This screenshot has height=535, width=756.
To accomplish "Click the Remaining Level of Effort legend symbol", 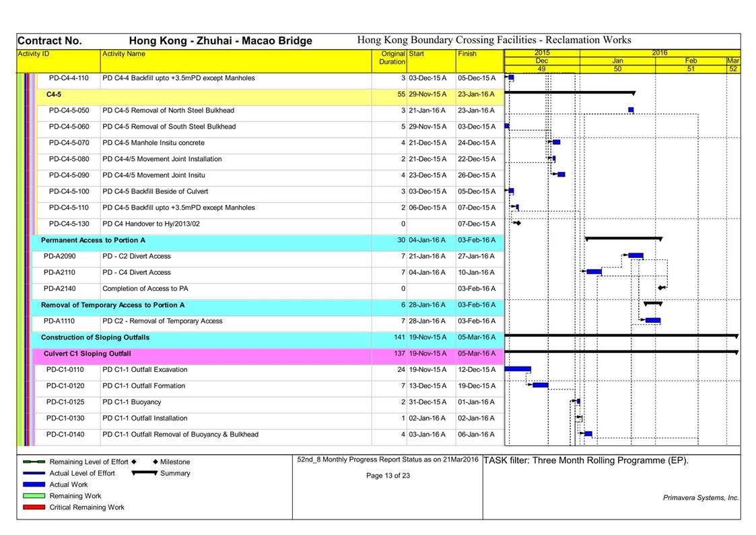I will click(x=34, y=462).
